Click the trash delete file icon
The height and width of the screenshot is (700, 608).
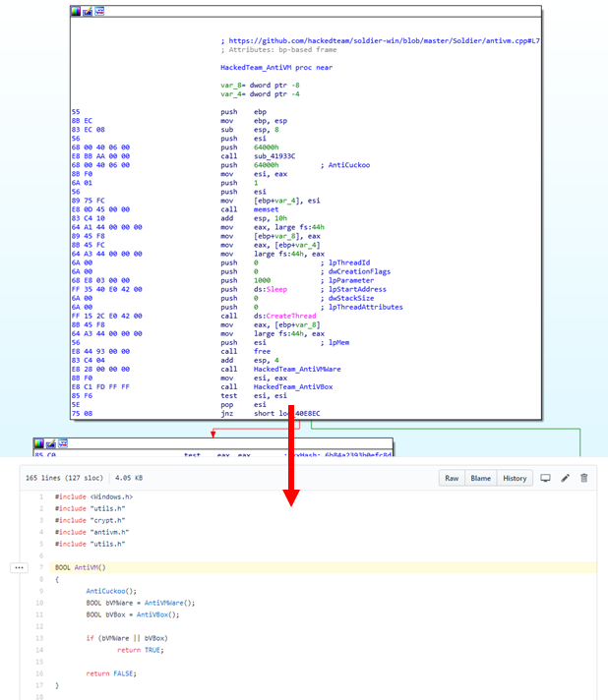(583, 478)
